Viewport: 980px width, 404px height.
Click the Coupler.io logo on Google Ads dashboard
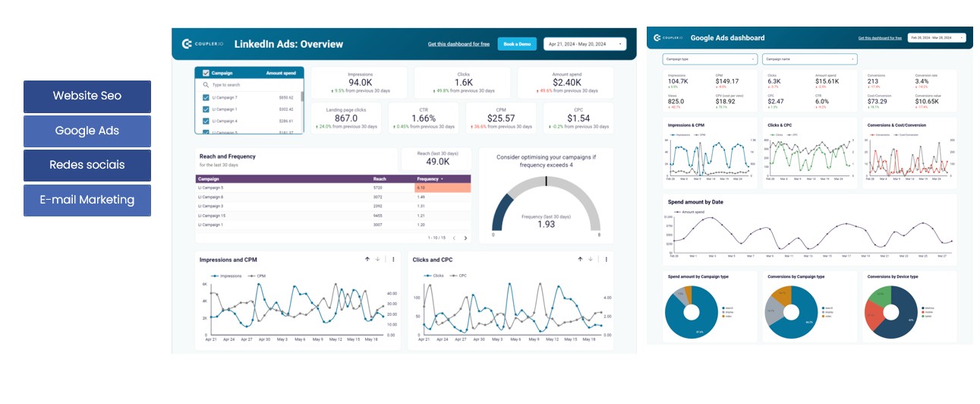click(667, 37)
